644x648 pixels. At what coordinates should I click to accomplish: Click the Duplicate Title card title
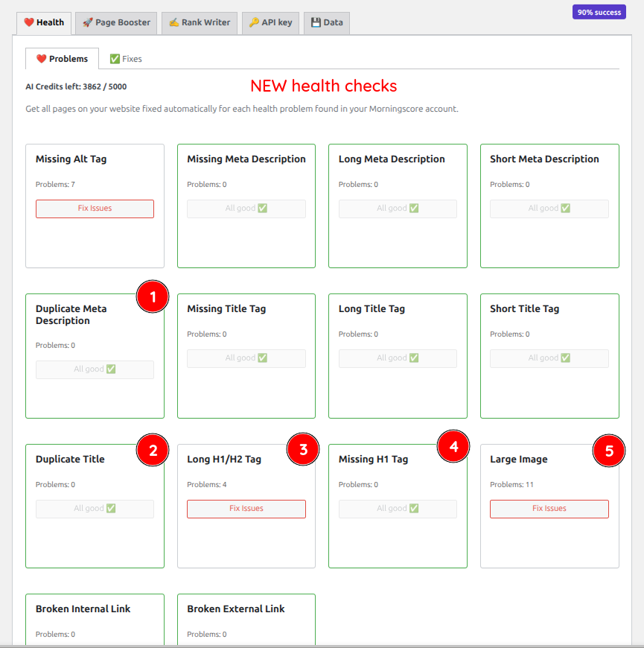[70, 459]
